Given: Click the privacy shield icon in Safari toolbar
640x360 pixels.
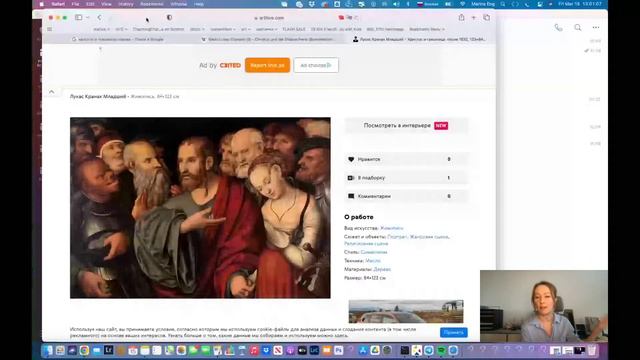Looking at the screenshot, I should tap(169, 18).
